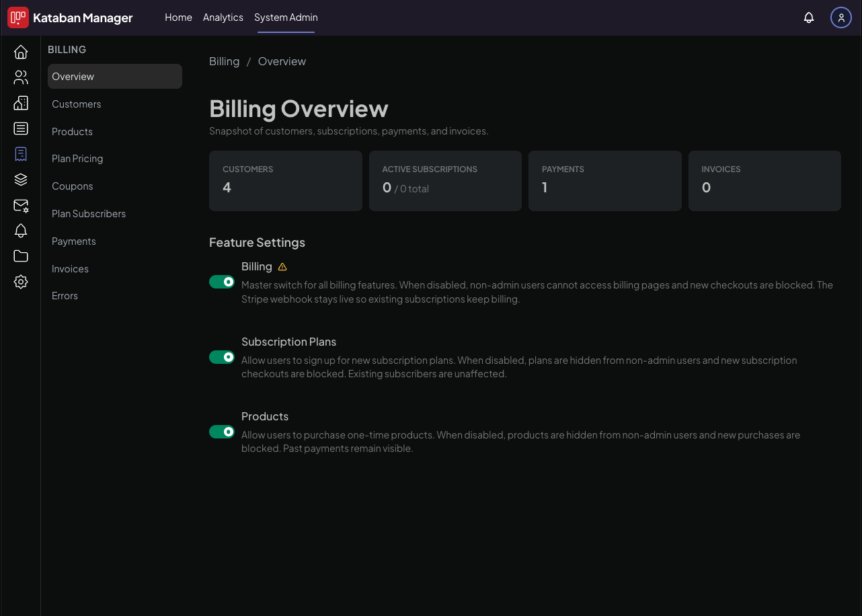862x616 pixels.
Task: Open the user profile avatar menu
Action: click(x=841, y=17)
